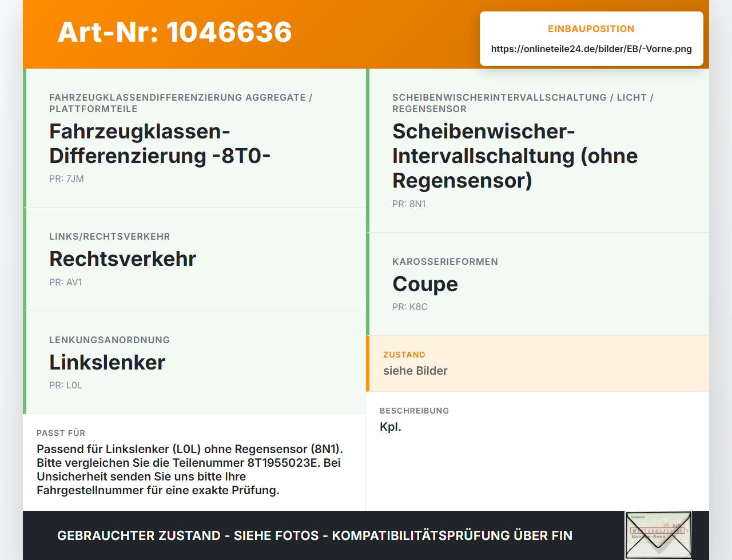The image size is (732, 560).
Task: Select the PR: AV1 code
Action: click(66, 282)
